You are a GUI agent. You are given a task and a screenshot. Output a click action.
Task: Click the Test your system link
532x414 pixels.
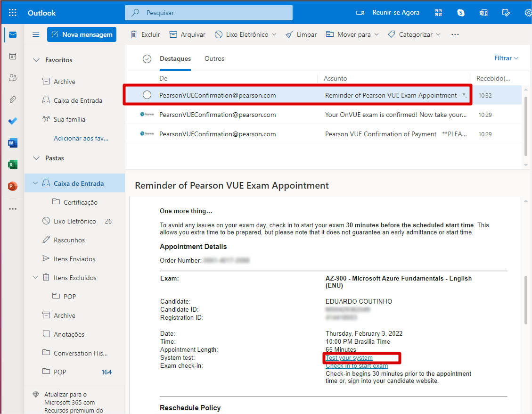point(349,357)
